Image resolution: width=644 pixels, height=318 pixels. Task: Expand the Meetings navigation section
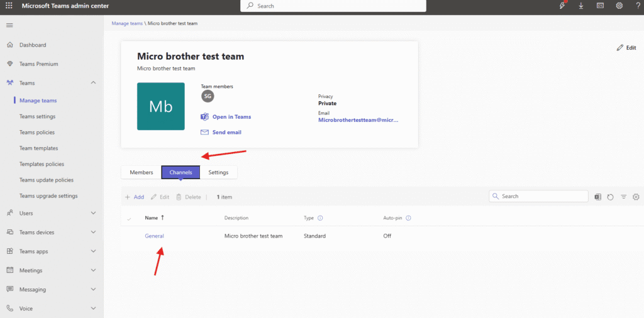click(x=93, y=270)
